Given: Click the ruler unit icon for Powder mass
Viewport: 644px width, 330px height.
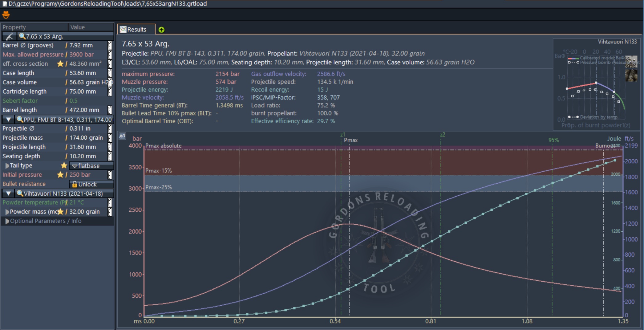Looking at the screenshot, I should (x=110, y=212).
